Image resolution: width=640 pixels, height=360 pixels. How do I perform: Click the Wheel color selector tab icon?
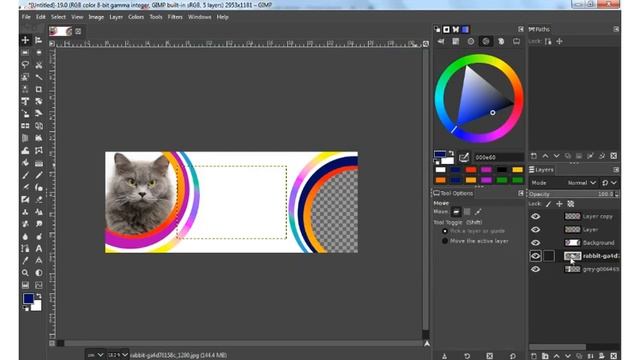pyautogui.click(x=486, y=41)
